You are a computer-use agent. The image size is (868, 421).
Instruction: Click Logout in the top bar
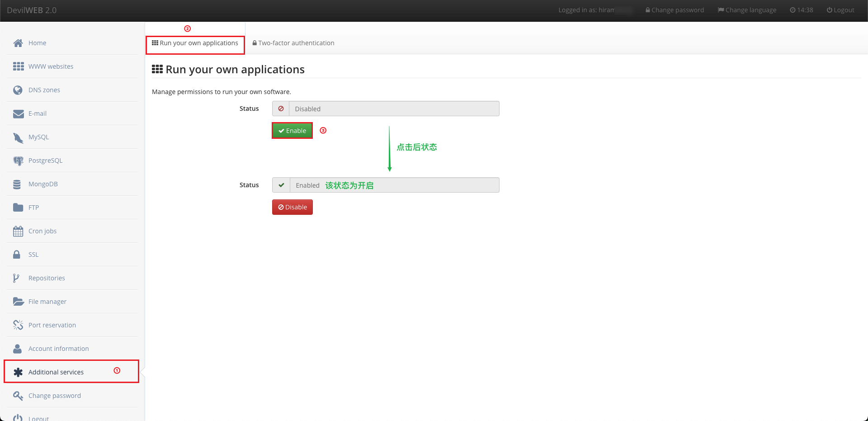point(840,10)
